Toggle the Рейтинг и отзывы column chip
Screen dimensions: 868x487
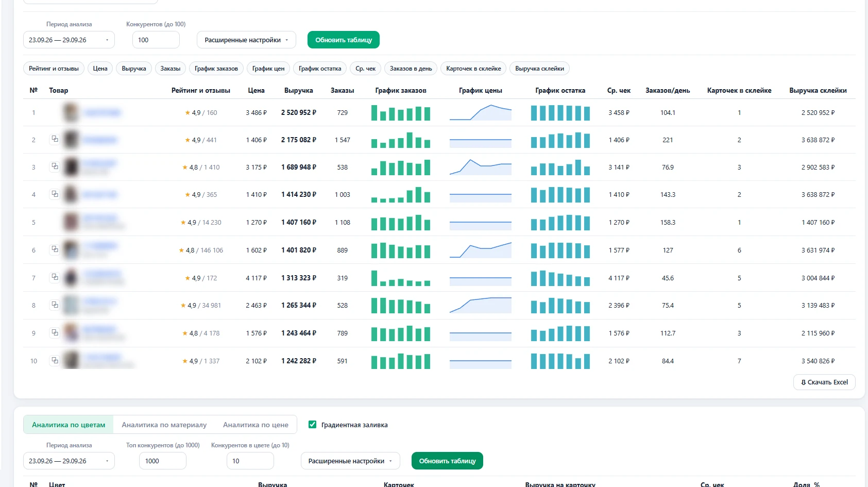point(54,69)
